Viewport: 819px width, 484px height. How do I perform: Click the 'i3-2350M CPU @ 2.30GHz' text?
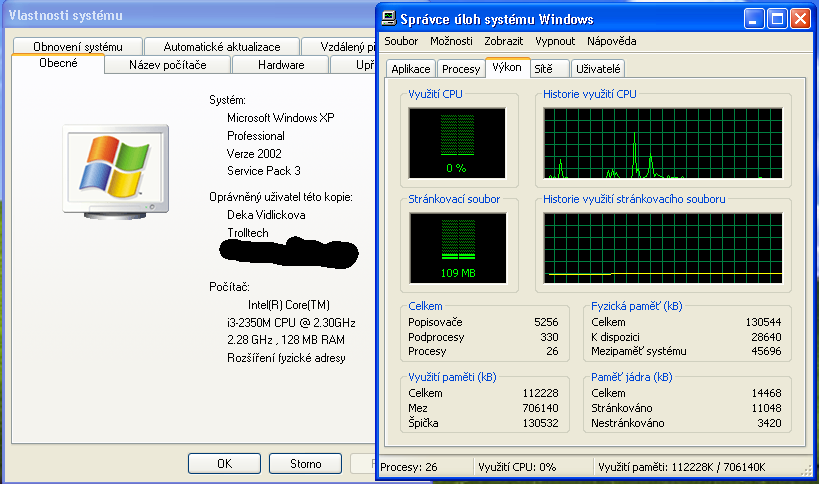[291, 323]
